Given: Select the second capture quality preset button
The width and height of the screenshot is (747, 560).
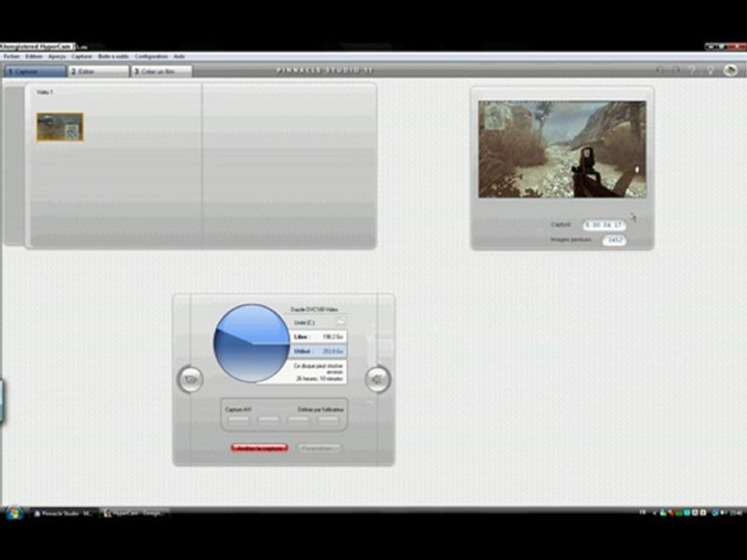Looking at the screenshot, I should point(268,420).
